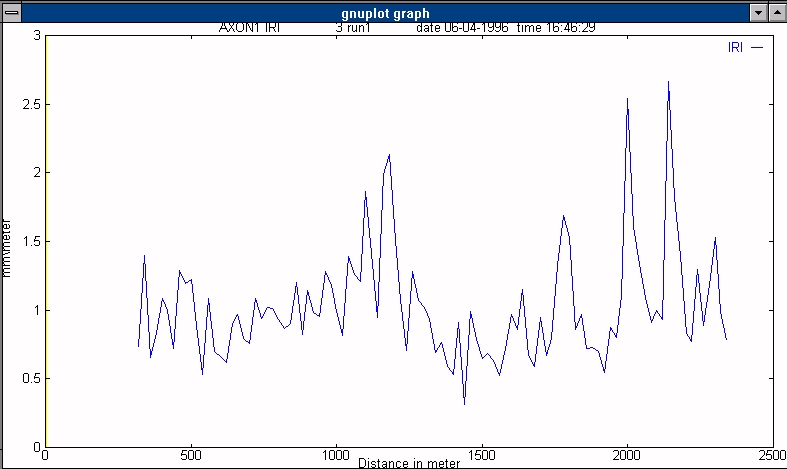This screenshot has width=787, height=469.
Task: Click the y-axis label 0.5
Action: tap(32, 379)
